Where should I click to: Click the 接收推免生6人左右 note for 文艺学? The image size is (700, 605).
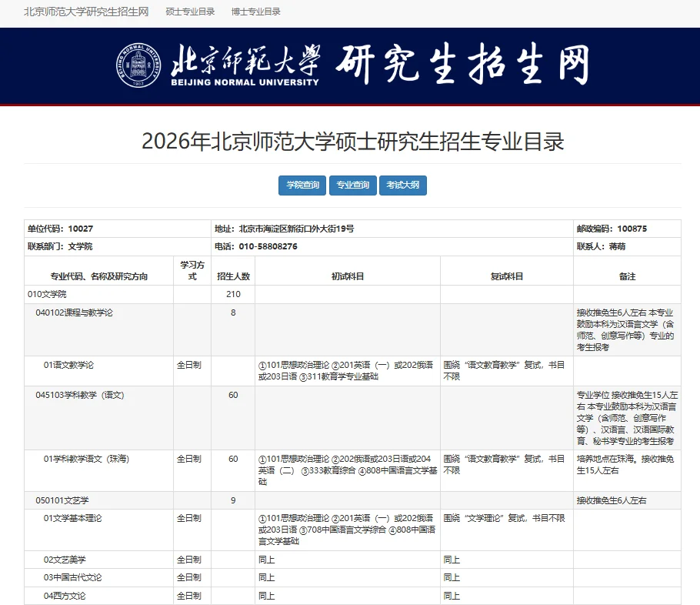(612, 500)
